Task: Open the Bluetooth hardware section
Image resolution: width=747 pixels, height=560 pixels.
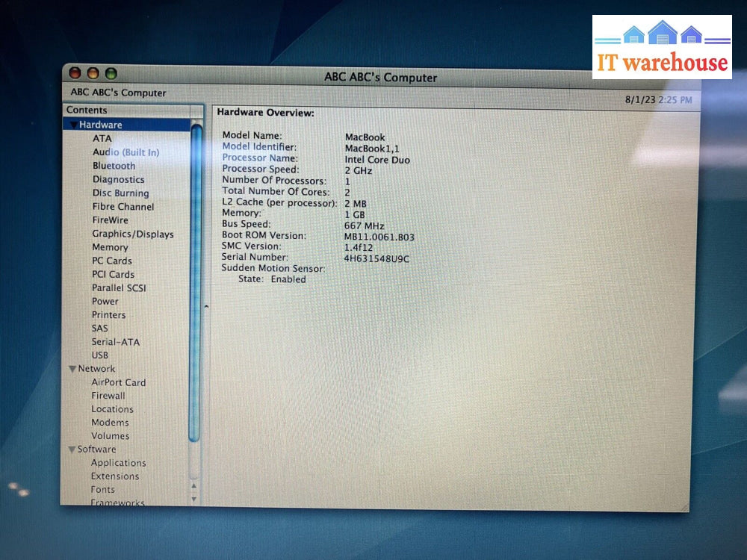Action: point(114,166)
